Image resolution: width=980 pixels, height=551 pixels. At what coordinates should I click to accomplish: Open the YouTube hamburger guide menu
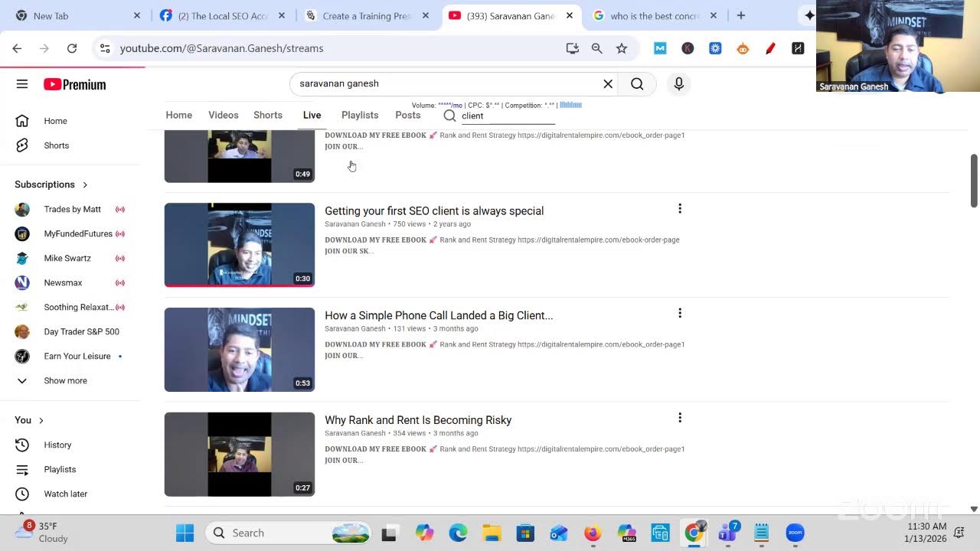pyautogui.click(x=22, y=84)
